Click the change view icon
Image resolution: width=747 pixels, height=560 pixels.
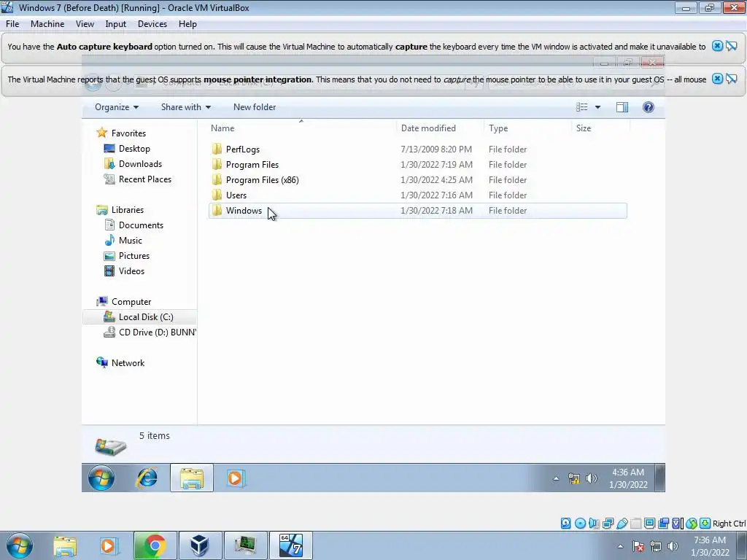pyautogui.click(x=581, y=107)
